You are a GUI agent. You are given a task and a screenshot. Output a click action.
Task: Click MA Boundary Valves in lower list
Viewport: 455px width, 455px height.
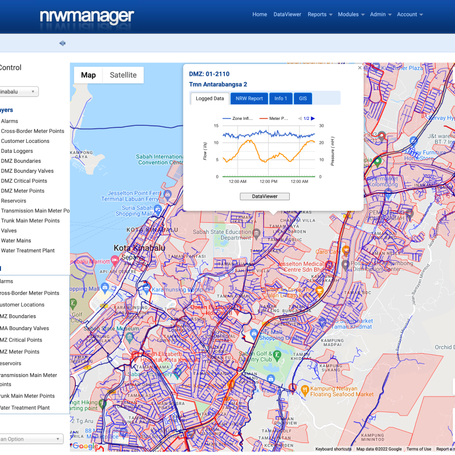tap(24, 328)
